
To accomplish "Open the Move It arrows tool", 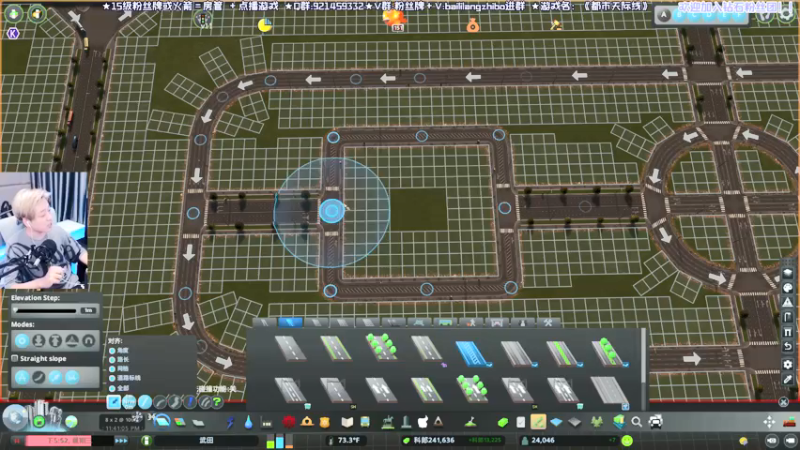I will [769, 422].
